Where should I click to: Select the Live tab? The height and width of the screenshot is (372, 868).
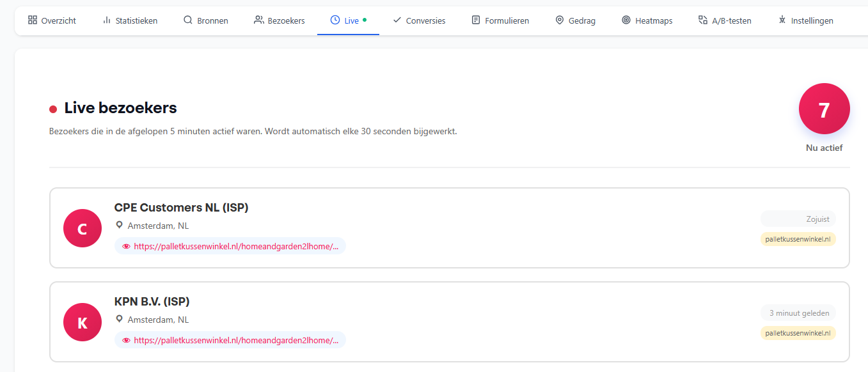(348, 20)
